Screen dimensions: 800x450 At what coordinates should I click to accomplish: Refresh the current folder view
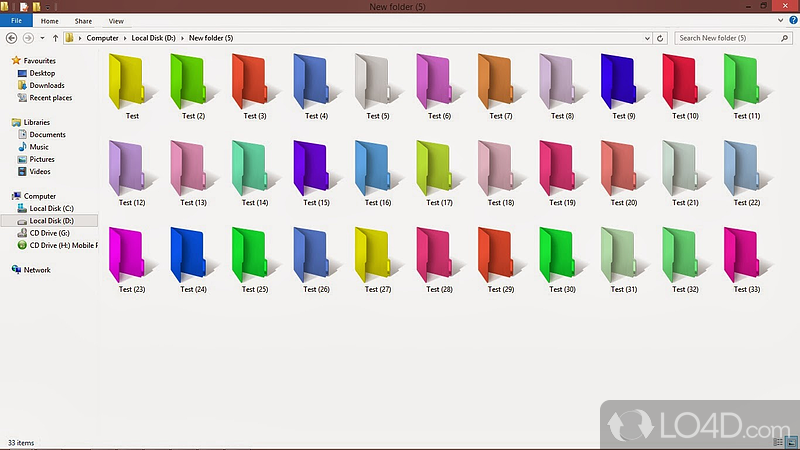point(662,38)
